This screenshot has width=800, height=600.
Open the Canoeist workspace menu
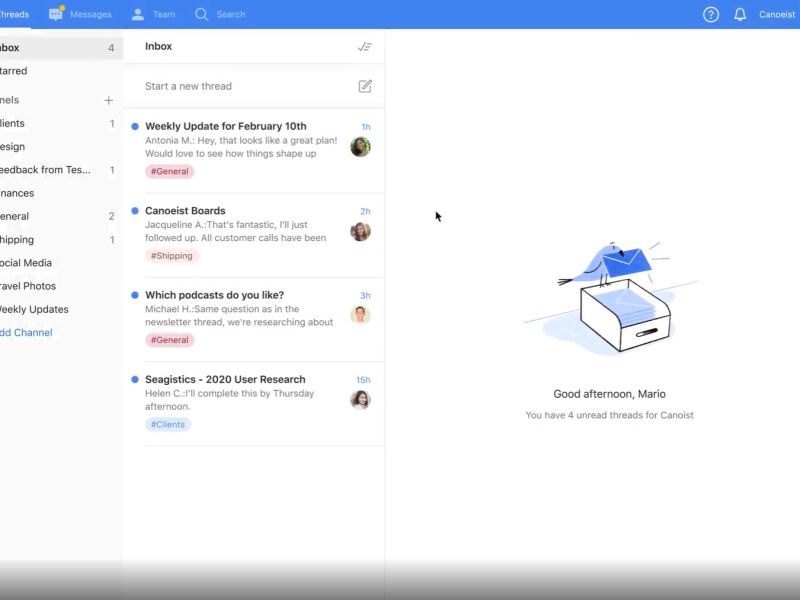pos(777,14)
